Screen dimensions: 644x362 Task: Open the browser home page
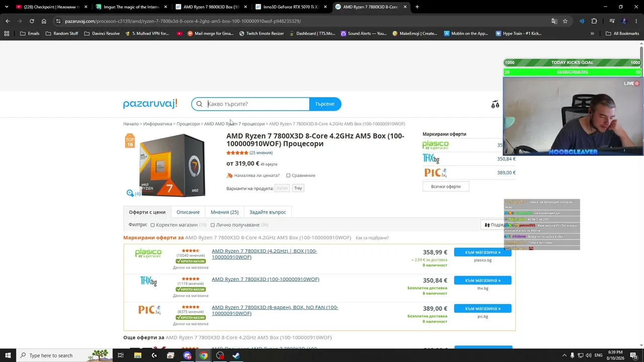44,21
